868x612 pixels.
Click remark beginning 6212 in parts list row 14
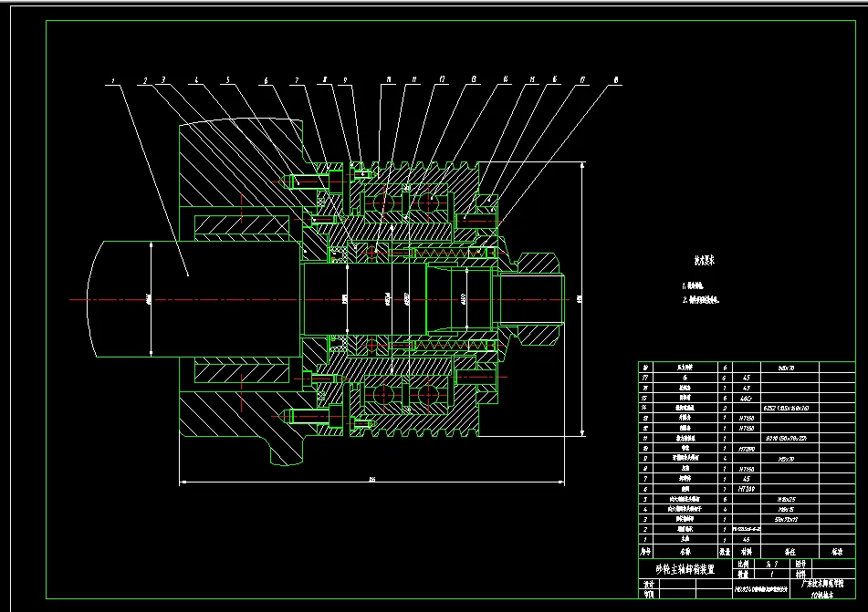[x=786, y=408]
